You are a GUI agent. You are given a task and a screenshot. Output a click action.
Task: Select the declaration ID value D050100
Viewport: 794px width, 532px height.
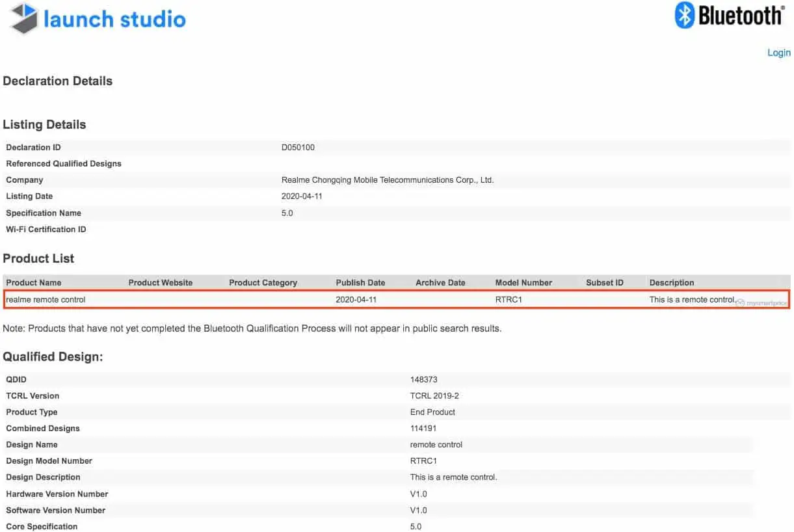point(298,148)
